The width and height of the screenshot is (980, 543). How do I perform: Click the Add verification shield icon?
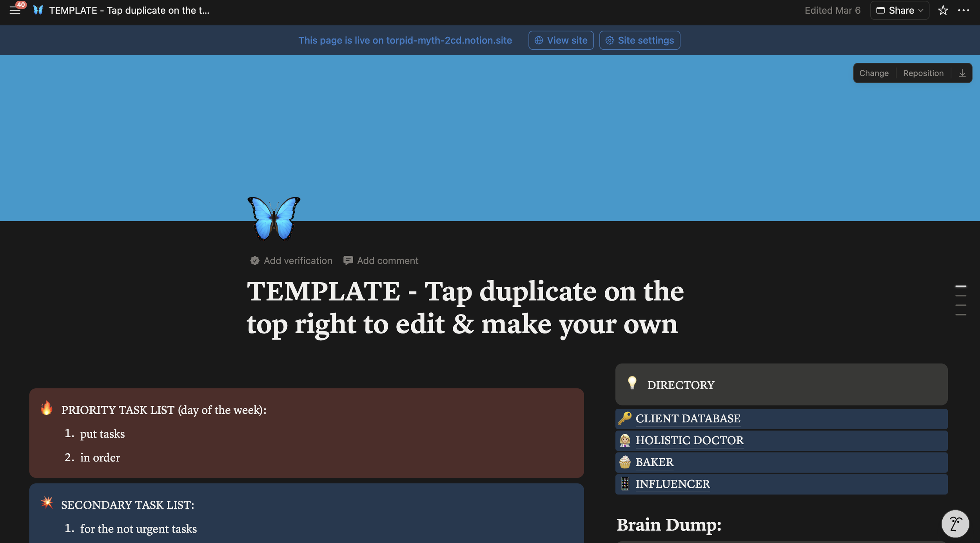click(x=255, y=261)
